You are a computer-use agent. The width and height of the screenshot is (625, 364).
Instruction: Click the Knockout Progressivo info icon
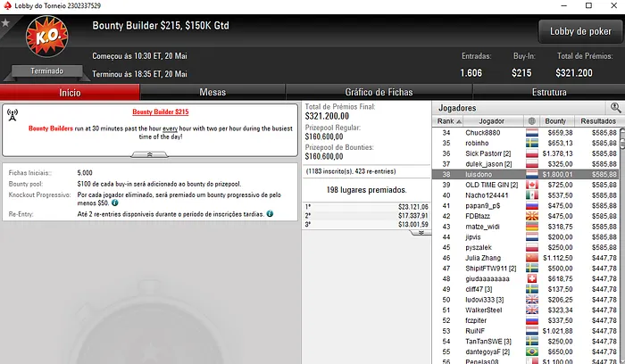(115, 203)
